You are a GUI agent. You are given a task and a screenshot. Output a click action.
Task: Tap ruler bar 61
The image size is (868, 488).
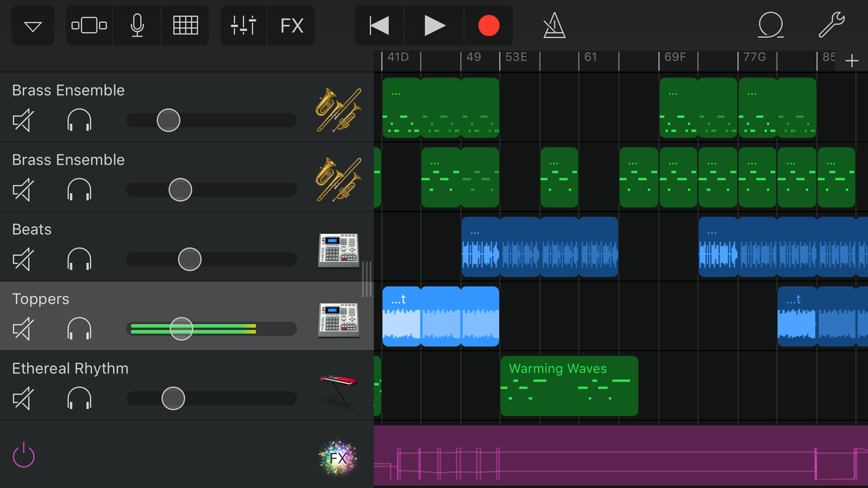(x=591, y=58)
